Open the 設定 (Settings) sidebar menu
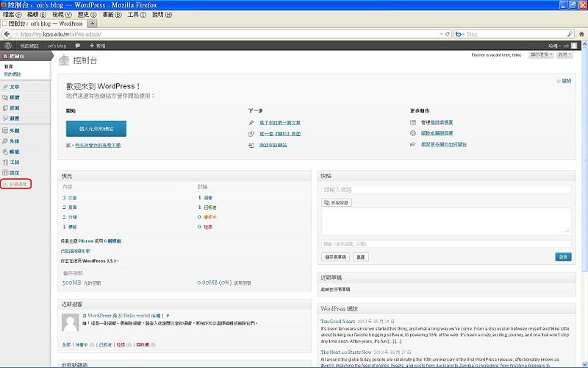588x368 pixels. click(x=15, y=173)
